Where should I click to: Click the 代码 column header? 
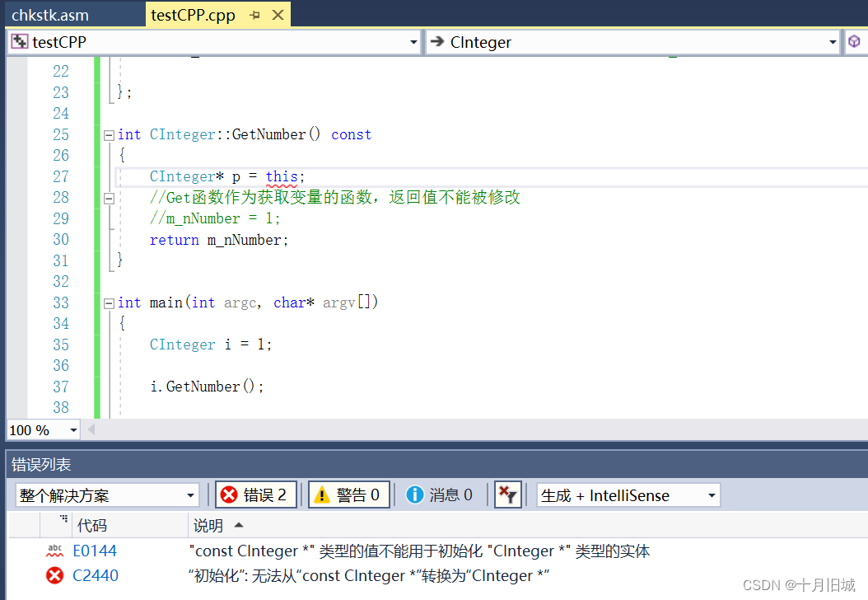click(92, 525)
